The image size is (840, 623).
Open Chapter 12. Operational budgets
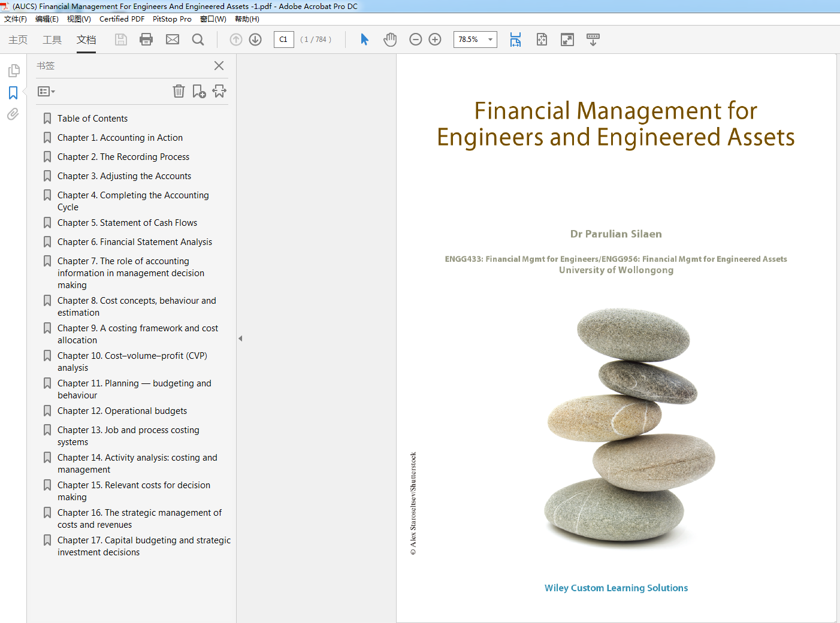[x=122, y=411]
